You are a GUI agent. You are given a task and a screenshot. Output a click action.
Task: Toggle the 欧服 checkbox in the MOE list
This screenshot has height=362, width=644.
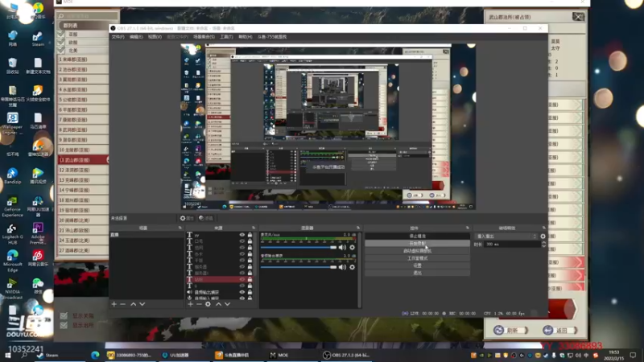pos(61,43)
